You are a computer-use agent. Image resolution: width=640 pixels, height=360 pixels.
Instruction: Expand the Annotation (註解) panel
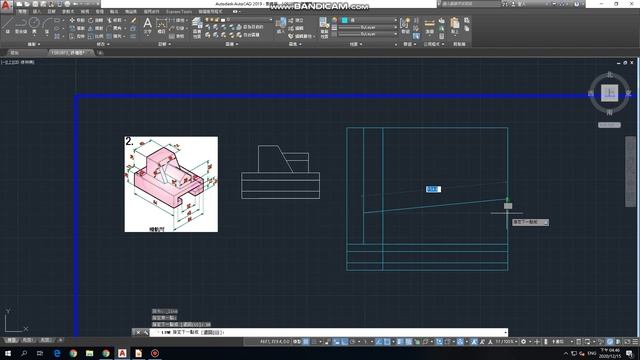coord(164,44)
